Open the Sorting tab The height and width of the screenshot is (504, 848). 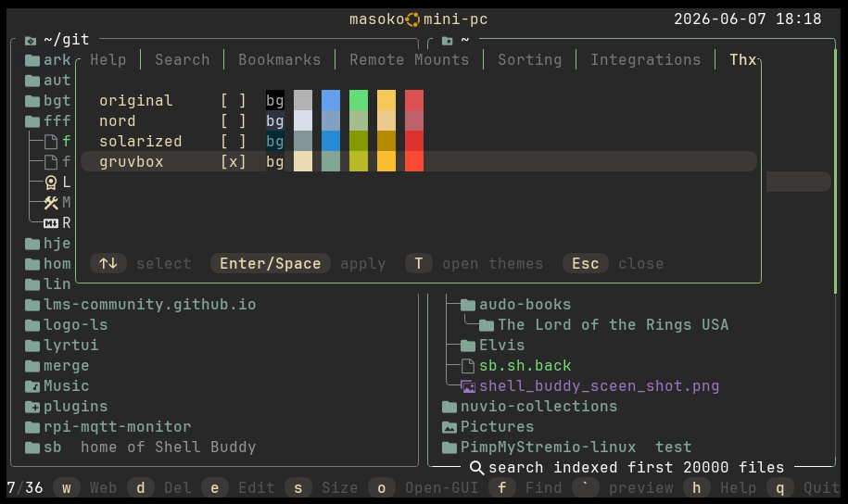click(530, 59)
